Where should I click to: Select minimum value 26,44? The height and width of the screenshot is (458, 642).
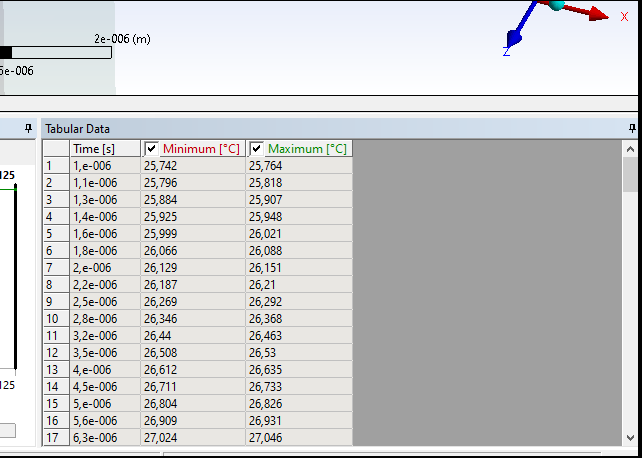(193, 336)
